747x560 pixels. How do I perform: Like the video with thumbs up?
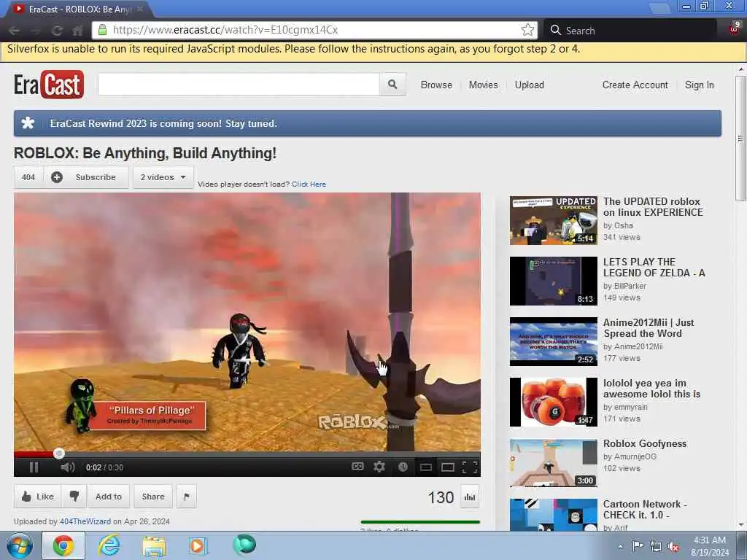pos(38,497)
